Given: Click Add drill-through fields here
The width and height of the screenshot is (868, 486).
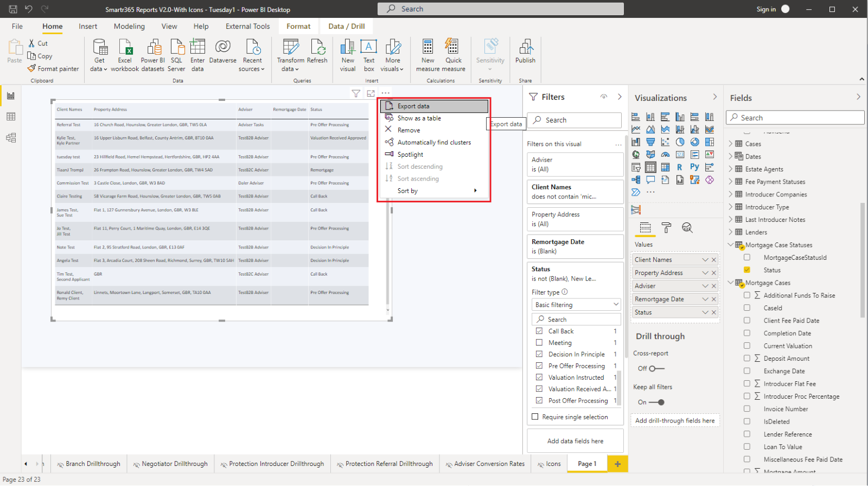Looking at the screenshot, I should pyautogui.click(x=675, y=420).
